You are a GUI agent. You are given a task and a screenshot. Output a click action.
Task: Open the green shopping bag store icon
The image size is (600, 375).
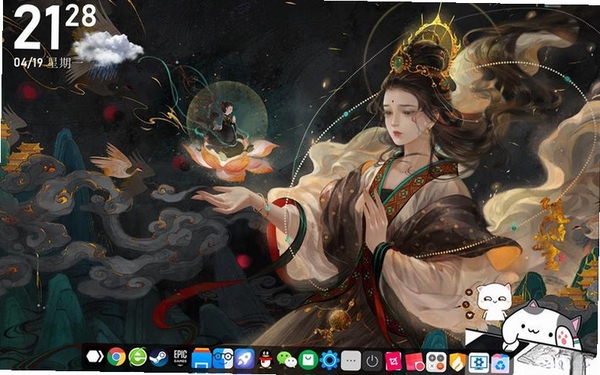tap(308, 360)
